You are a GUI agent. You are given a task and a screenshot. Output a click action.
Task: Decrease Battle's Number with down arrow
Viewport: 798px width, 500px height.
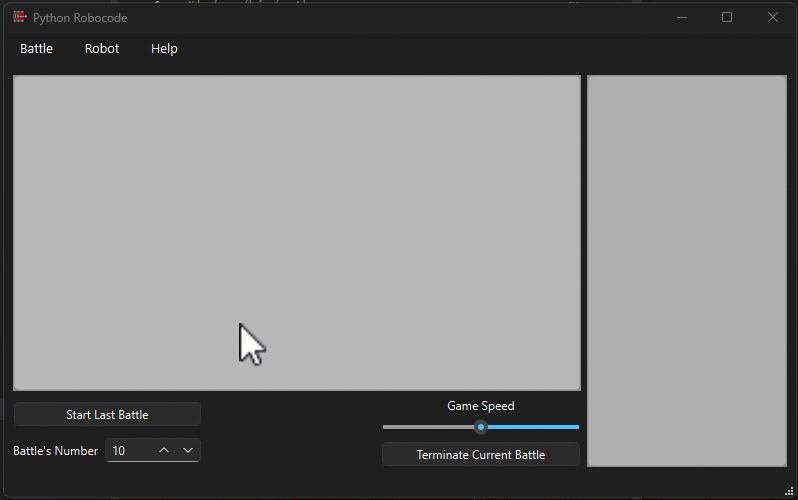188,451
